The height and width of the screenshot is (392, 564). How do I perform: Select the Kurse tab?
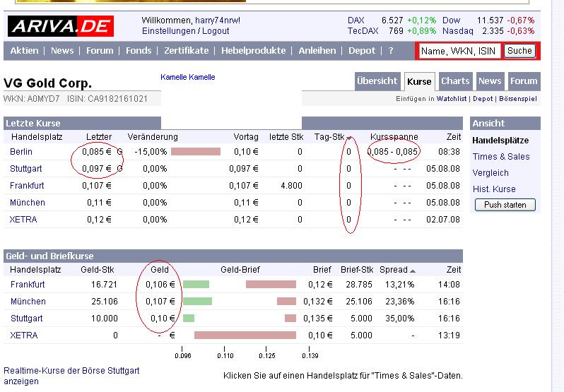(419, 81)
